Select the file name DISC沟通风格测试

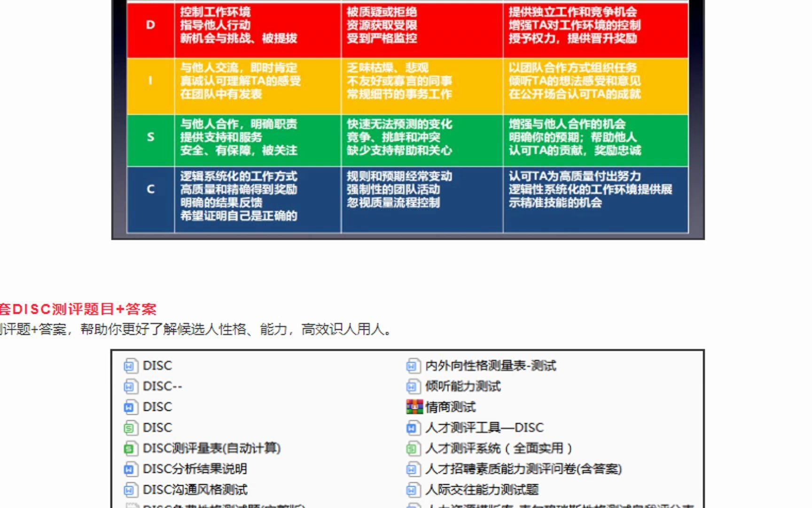(195, 490)
